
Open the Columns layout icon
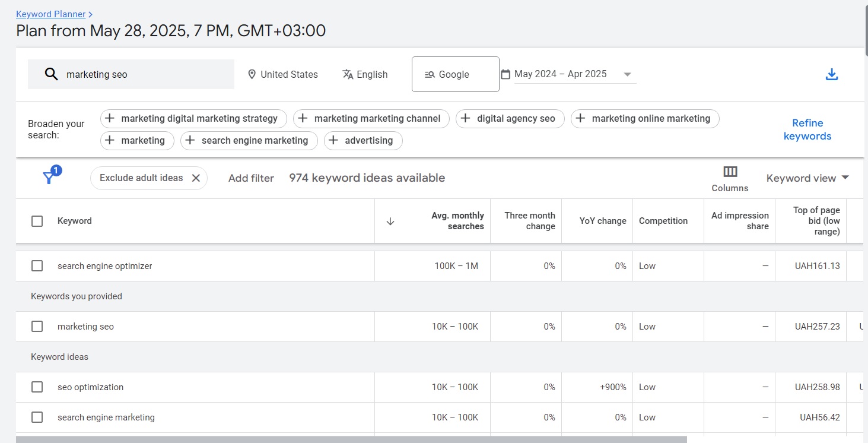[730, 172]
